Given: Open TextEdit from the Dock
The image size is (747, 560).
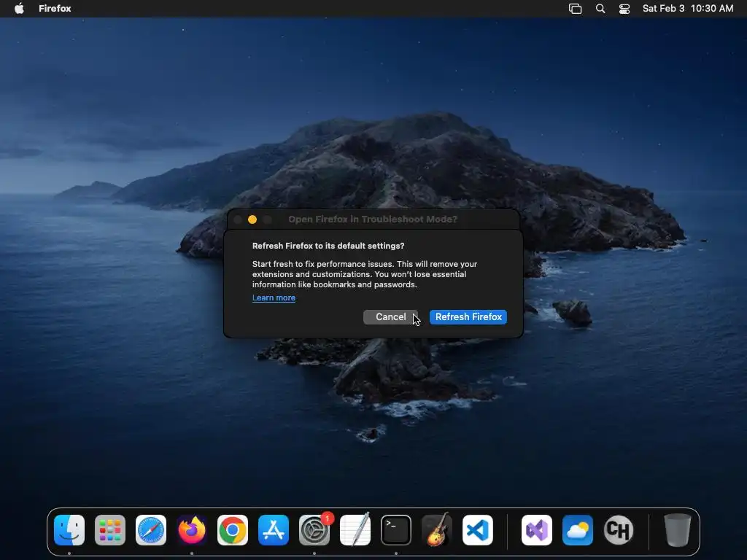Looking at the screenshot, I should point(355,530).
